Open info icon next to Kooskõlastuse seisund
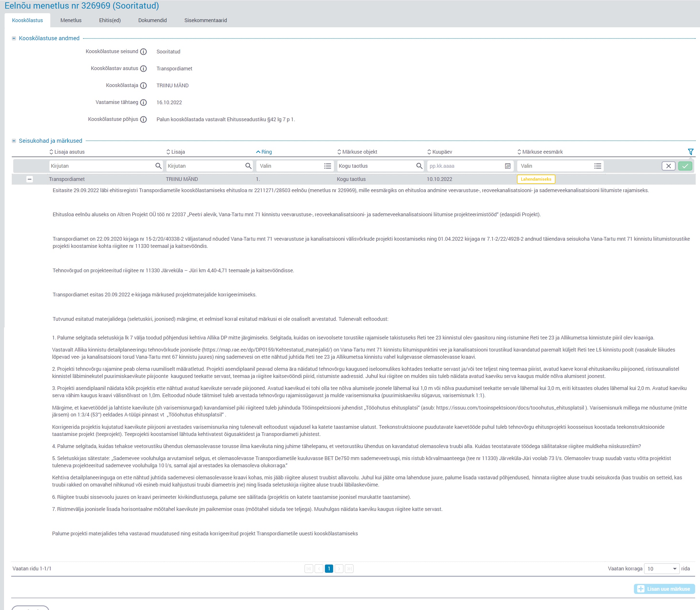700x610 pixels. [x=143, y=52]
